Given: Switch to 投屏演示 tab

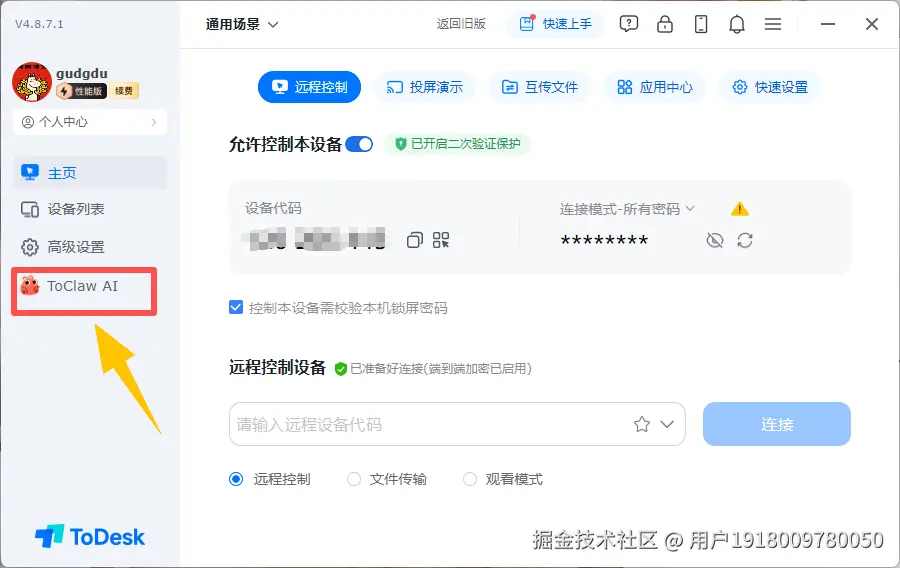Looking at the screenshot, I should [x=424, y=87].
